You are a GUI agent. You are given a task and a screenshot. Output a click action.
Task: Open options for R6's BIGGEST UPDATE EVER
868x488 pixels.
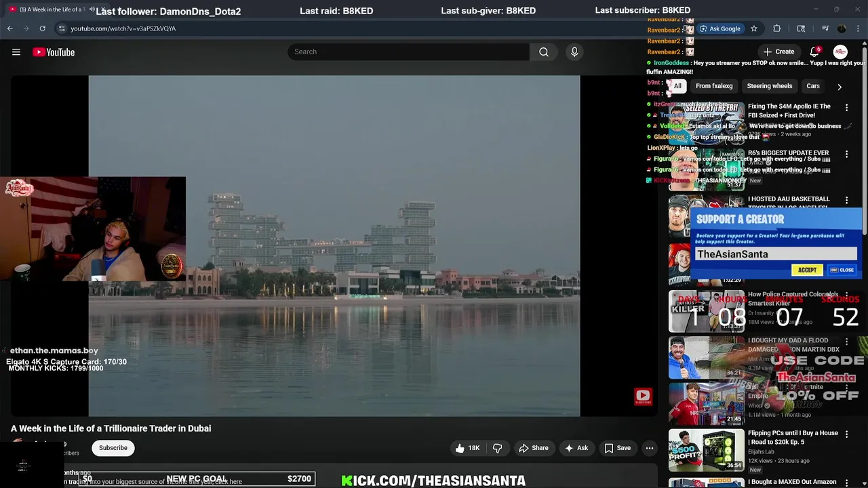pos(846,155)
